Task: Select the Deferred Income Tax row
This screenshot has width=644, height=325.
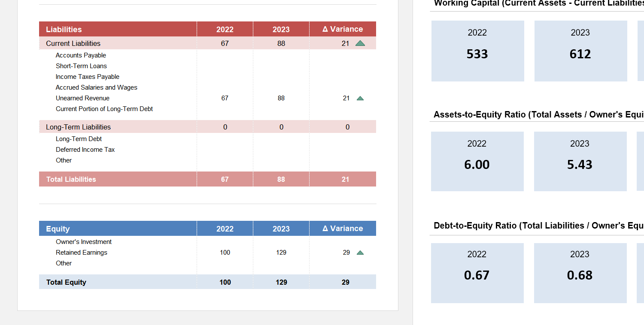Action: (x=85, y=149)
